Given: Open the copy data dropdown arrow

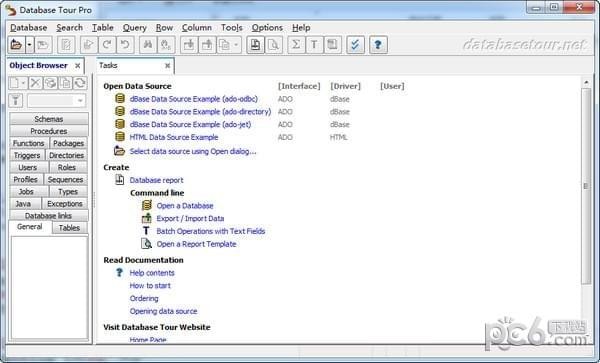Looking at the screenshot, I should pyautogui.click(x=236, y=45).
